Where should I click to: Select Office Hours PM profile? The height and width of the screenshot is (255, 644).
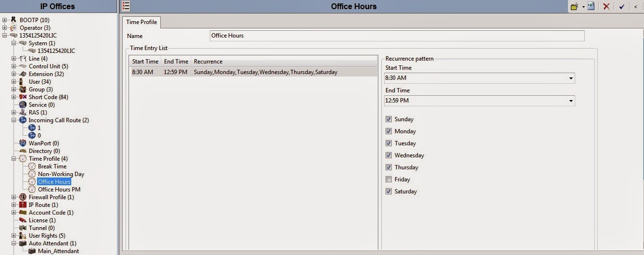[59, 189]
